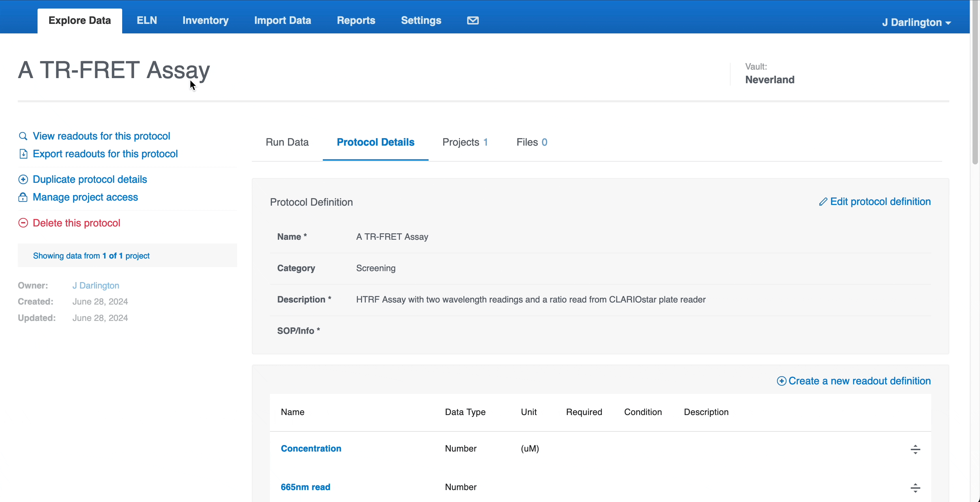Go to the Inventory tab
This screenshot has width=980, height=502.
[x=205, y=20]
